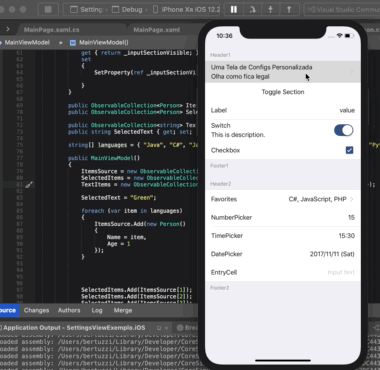Pause execution in the debug toolbar
380x370 pixels.
click(234, 9)
